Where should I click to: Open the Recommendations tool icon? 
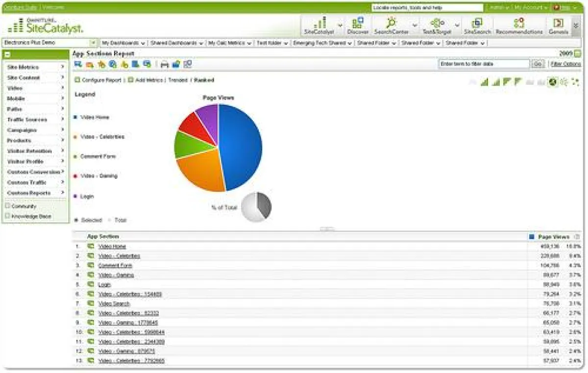[519, 25]
